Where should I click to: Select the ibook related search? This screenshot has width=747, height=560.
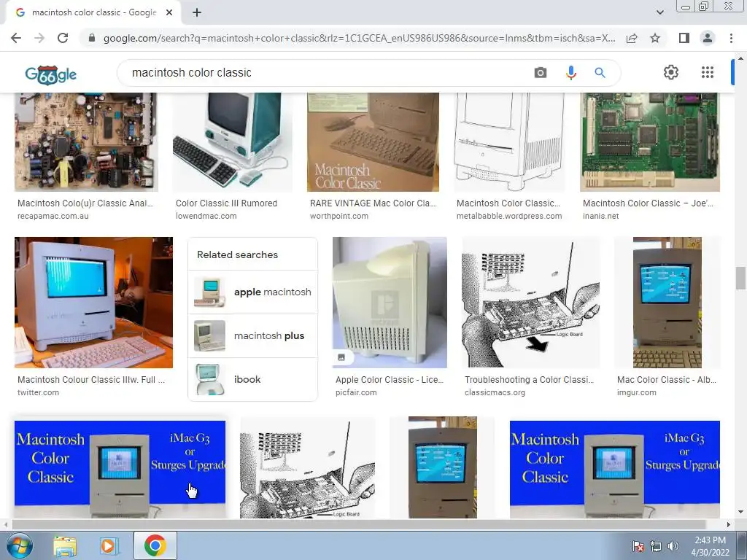pos(253,379)
